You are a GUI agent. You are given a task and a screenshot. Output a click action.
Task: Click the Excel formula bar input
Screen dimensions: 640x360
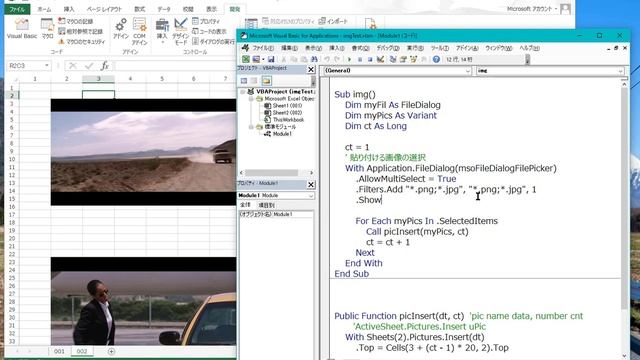click(176, 66)
